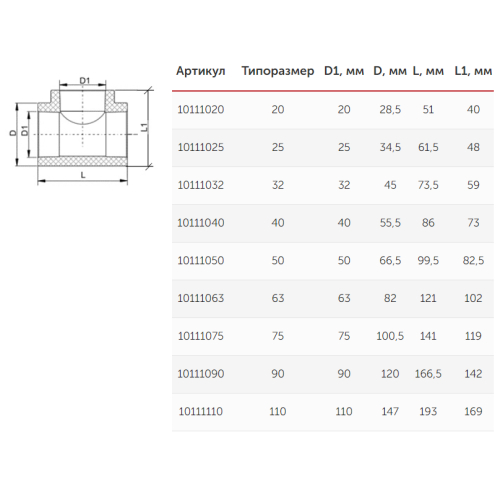Click L1 value 82,5
500x500 pixels.
click(473, 260)
